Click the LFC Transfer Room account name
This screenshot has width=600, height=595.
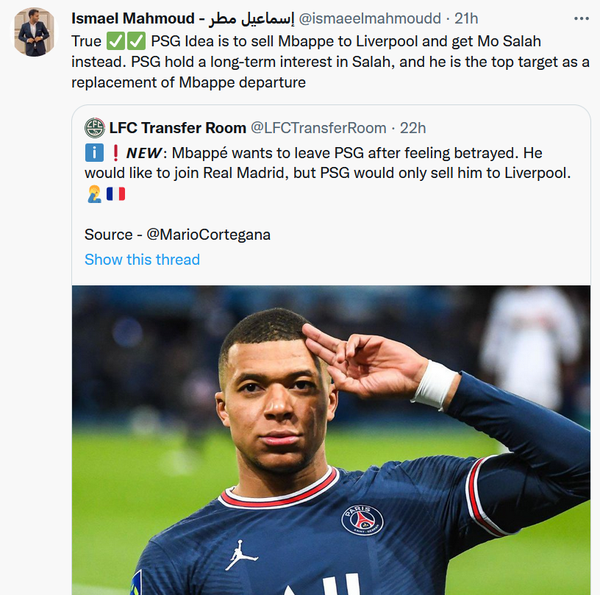point(178,127)
